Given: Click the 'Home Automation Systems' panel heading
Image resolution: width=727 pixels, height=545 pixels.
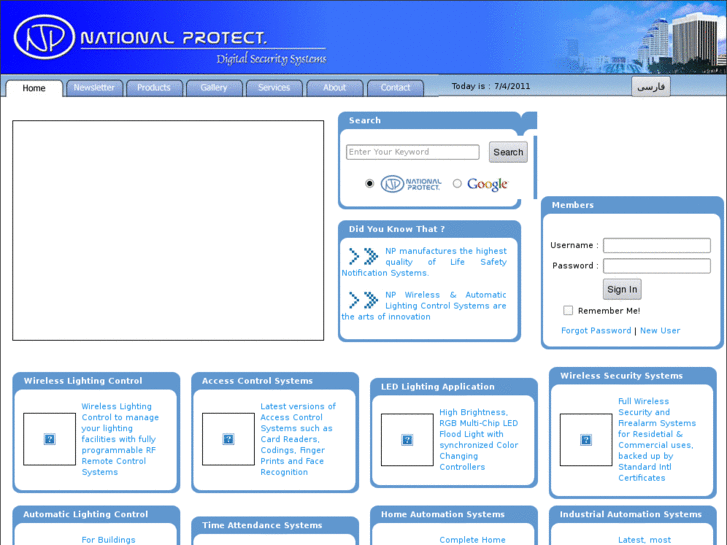Looking at the screenshot, I should [443, 514].
